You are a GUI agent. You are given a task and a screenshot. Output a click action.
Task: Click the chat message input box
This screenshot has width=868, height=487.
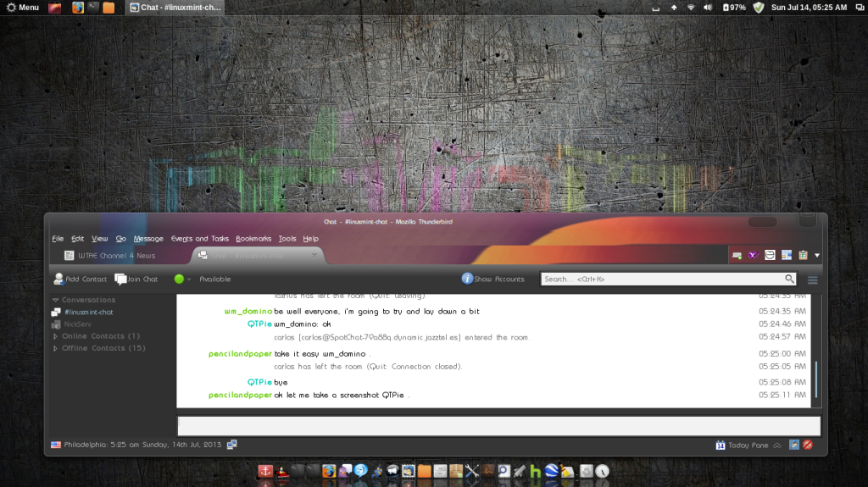coord(498,426)
